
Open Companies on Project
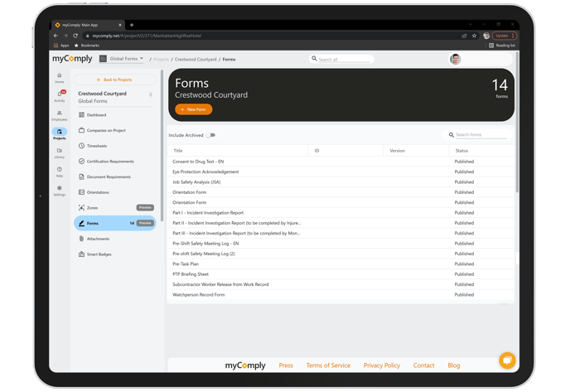tap(115, 130)
